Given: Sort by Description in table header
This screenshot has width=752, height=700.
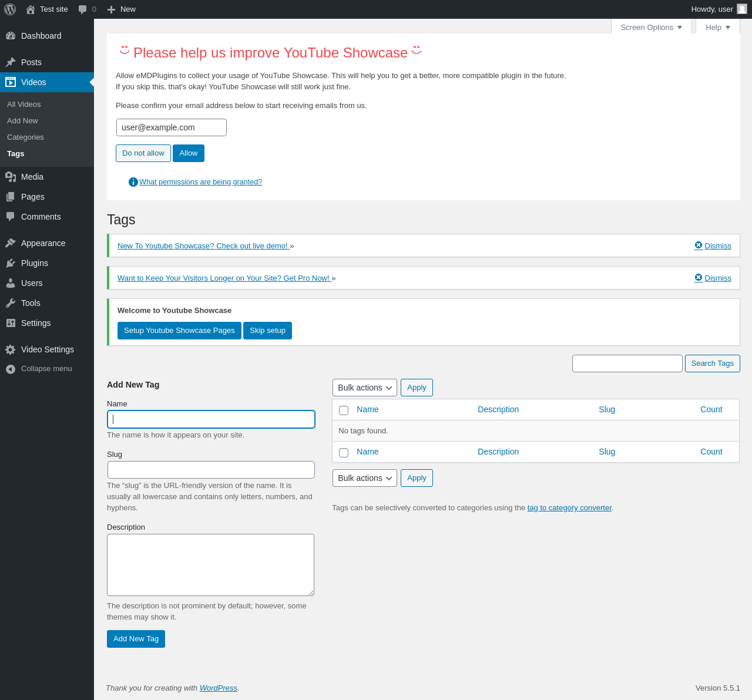Looking at the screenshot, I should [498, 409].
